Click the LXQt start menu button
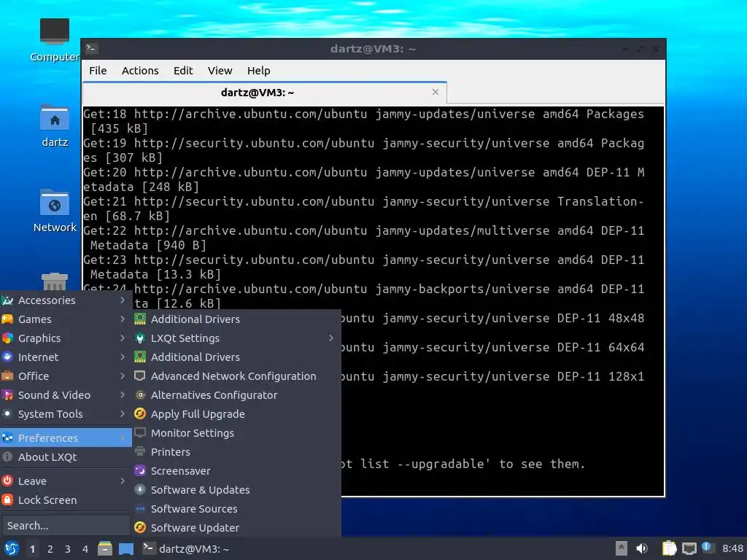The width and height of the screenshot is (747, 560). (x=12, y=548)
